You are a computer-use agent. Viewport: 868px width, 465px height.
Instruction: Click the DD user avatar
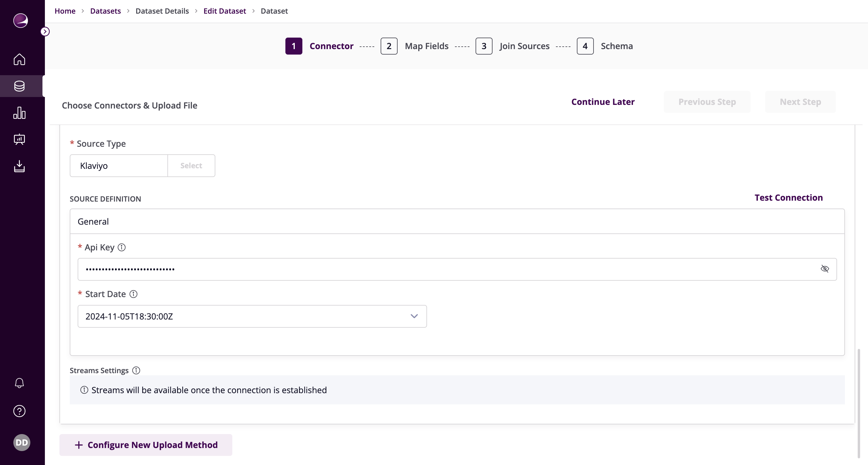tap(22, 443)
